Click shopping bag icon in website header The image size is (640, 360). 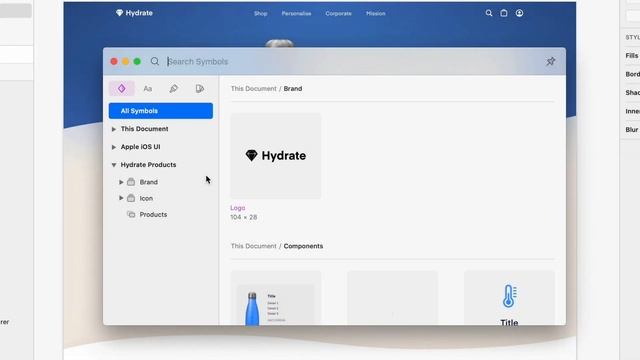point(504,13)
